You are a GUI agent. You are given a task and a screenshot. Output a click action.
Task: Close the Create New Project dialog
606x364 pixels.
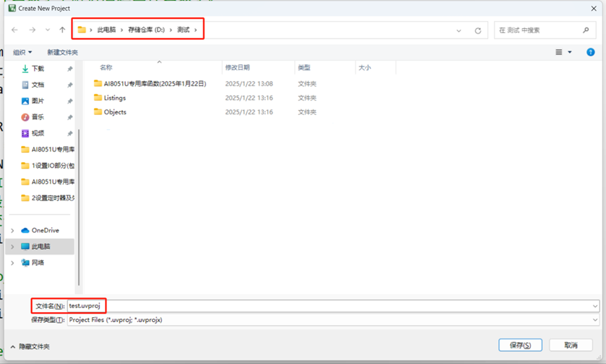593,8
